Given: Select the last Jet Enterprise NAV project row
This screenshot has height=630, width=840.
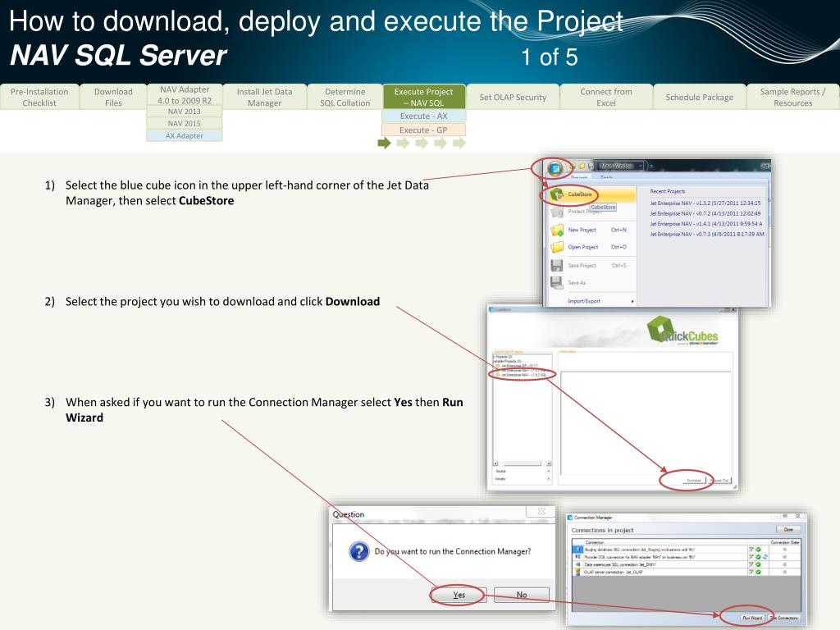Looking at the screenshot, I should 522,375.
